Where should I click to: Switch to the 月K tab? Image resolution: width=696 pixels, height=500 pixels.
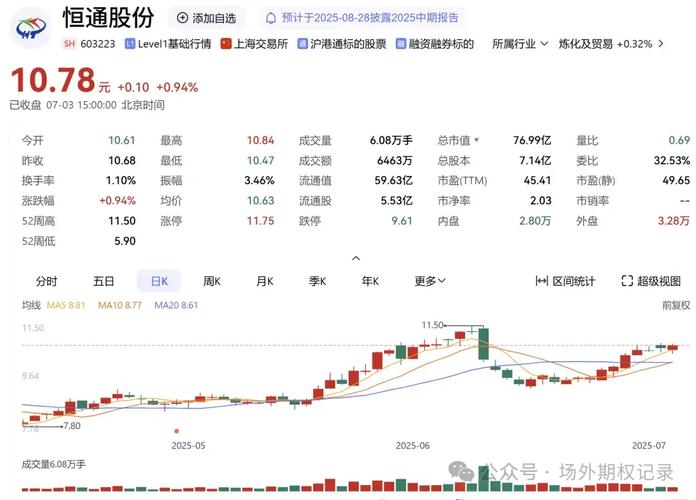265,281
